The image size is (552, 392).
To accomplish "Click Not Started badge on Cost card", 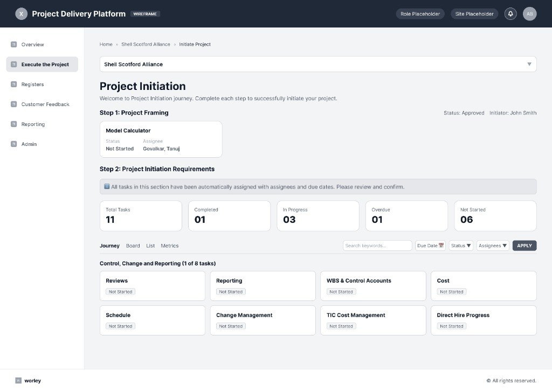I will tap(452, 291).
